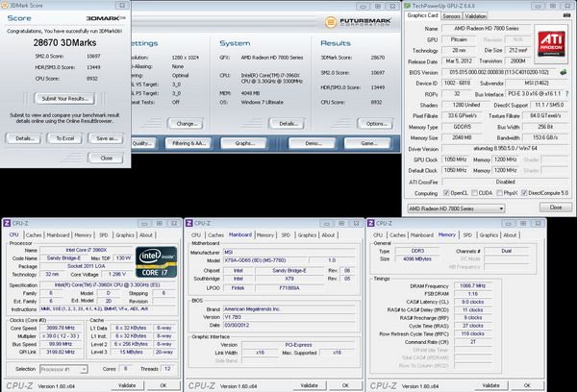The image size is (577, 392).
Task: Toggle the DirectCompute 5.0 checkbox
Action: (x=524, y=193)
